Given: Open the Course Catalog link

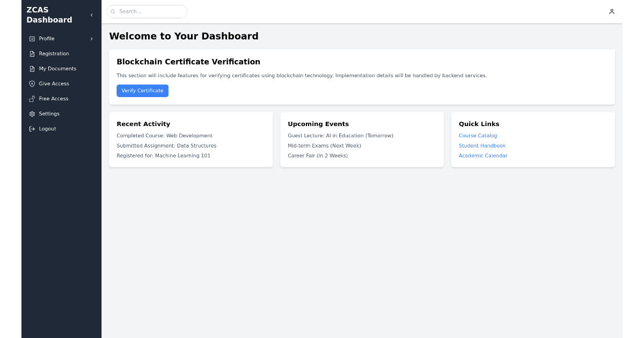Looking at the screenshot, I should [478, 135].
